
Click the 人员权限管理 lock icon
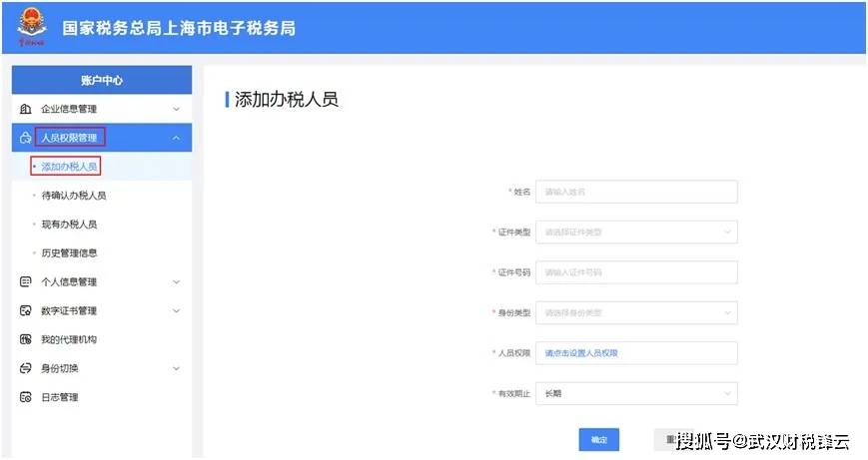[x=25, y=138]
